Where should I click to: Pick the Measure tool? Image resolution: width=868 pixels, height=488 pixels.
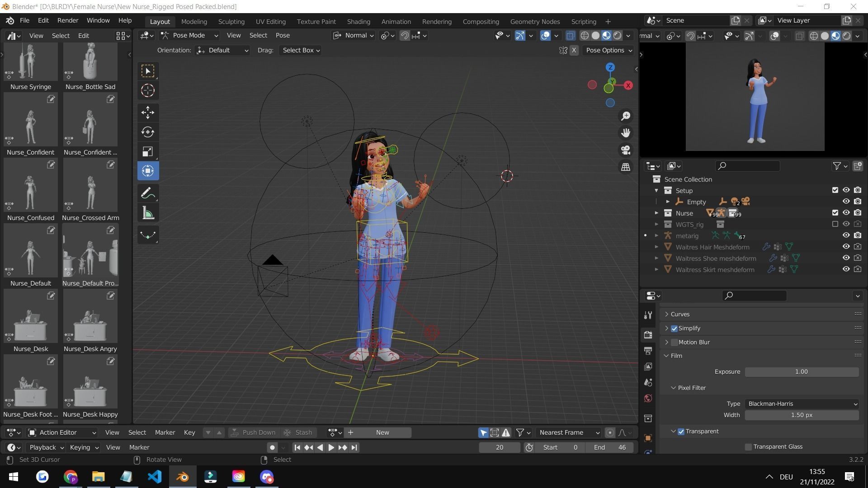tap(148, 213)
